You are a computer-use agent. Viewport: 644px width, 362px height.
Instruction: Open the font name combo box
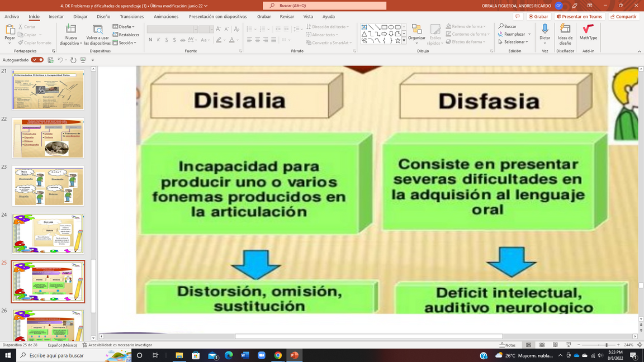tap(173, 29)
